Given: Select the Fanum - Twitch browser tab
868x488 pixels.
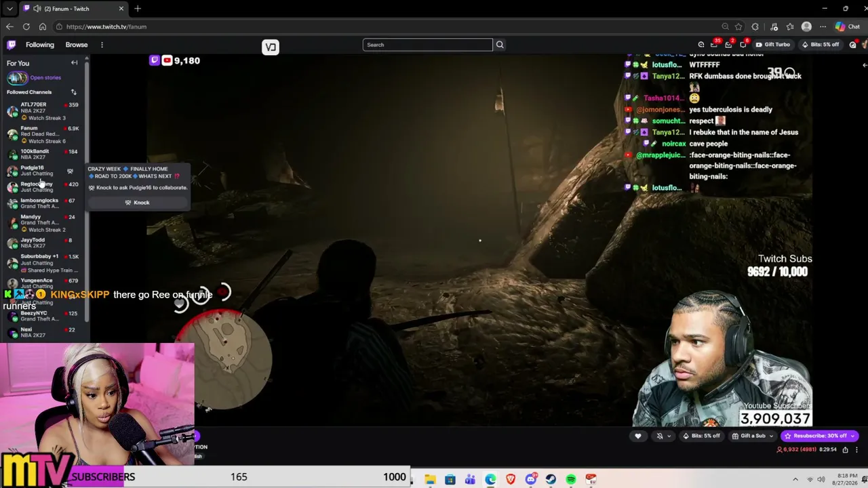Looking at the screenshot, I should pyautogui.click(x=73, y=9).
